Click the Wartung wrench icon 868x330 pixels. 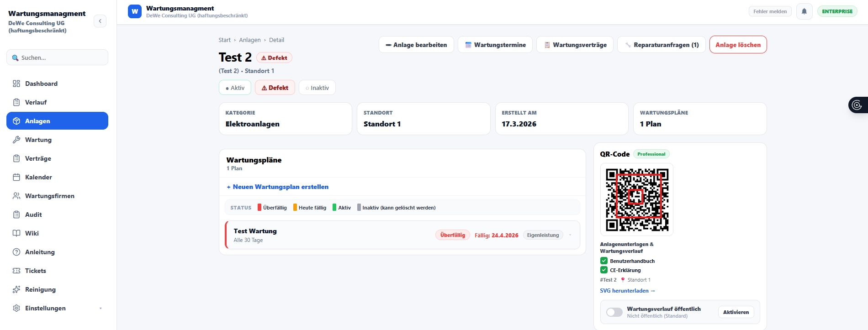pos(16,140)
